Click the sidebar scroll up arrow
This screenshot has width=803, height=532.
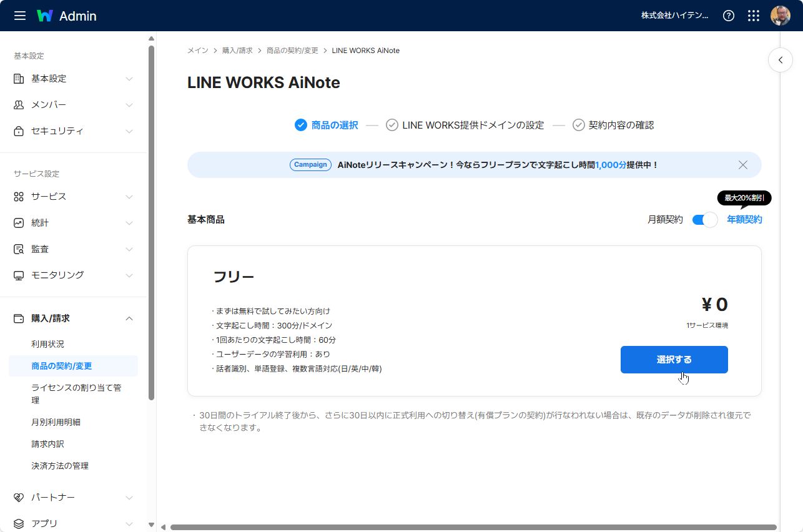pyautogui.click(x=151, y=39)
